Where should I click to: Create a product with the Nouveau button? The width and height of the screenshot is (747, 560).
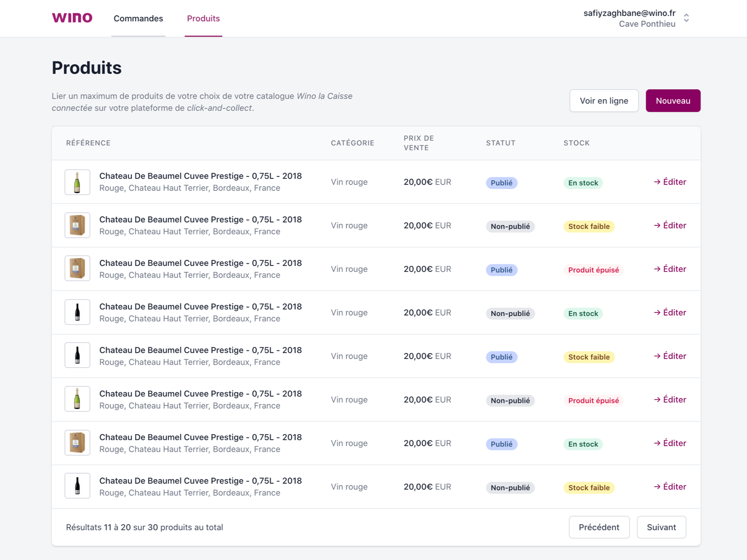[673, 101]
